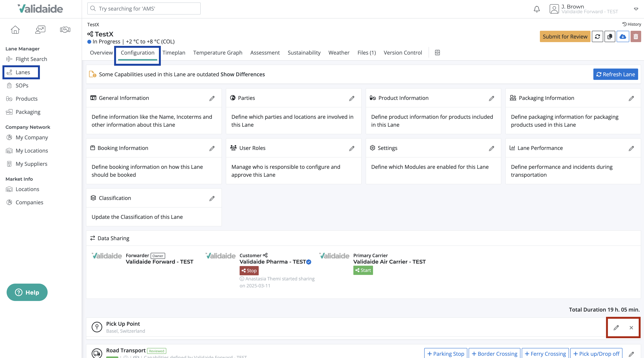Click the duplicate lane copy icon
The image size is (644, 358).
coord(610,37)
